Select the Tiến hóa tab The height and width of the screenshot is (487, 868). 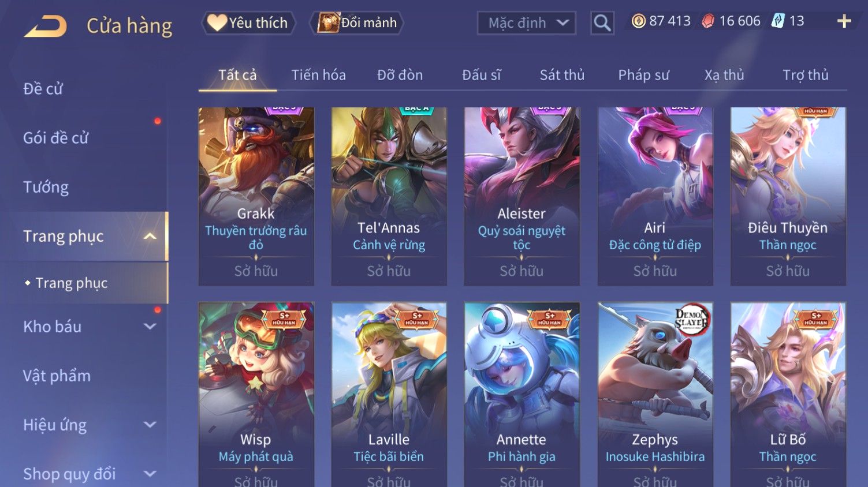tap(318, 75)
